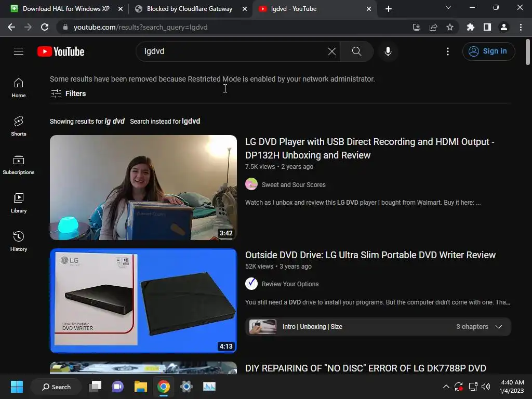
Task: Close the Download HAL for Windows XP tab
Action: click(x=121, y=9)
